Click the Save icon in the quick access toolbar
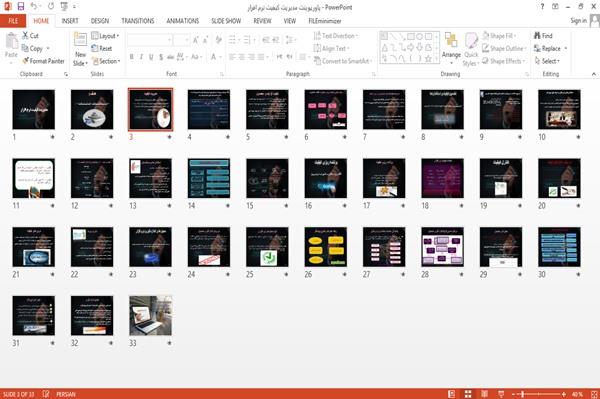 tap(21, 7)
